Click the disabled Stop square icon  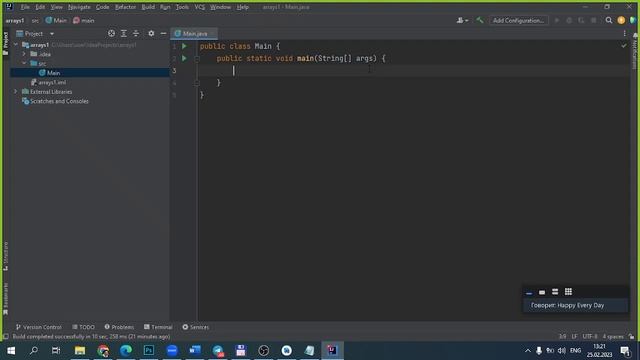pyautogui.click(x=593, y=20)
